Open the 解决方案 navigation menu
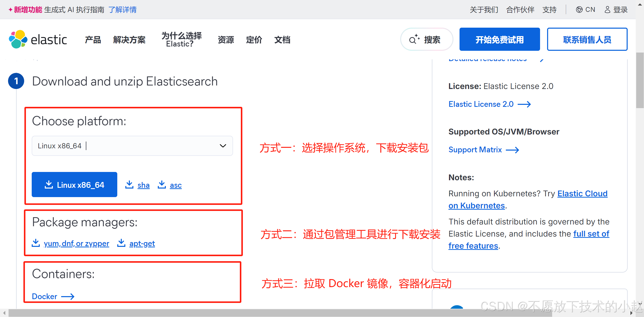The image size is (644, 317). point(129,40)
